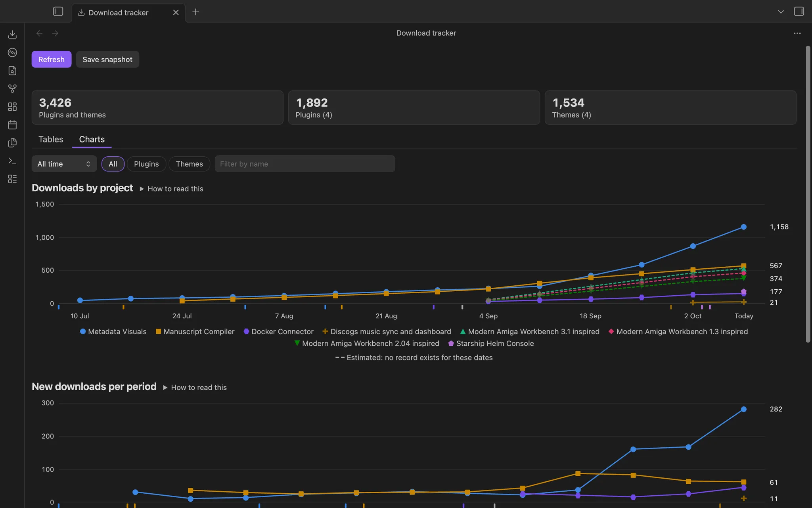Select the Themes filter pill

[x=190, y=164]
